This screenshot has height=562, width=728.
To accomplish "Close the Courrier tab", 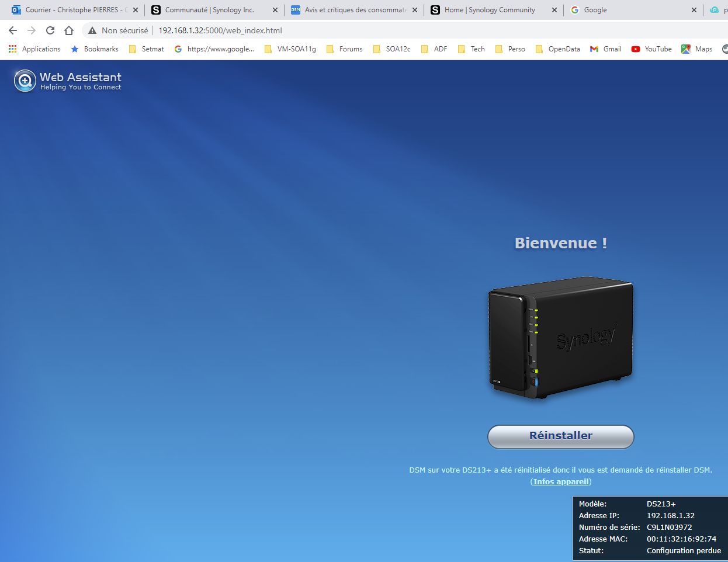I will point(136,10).
